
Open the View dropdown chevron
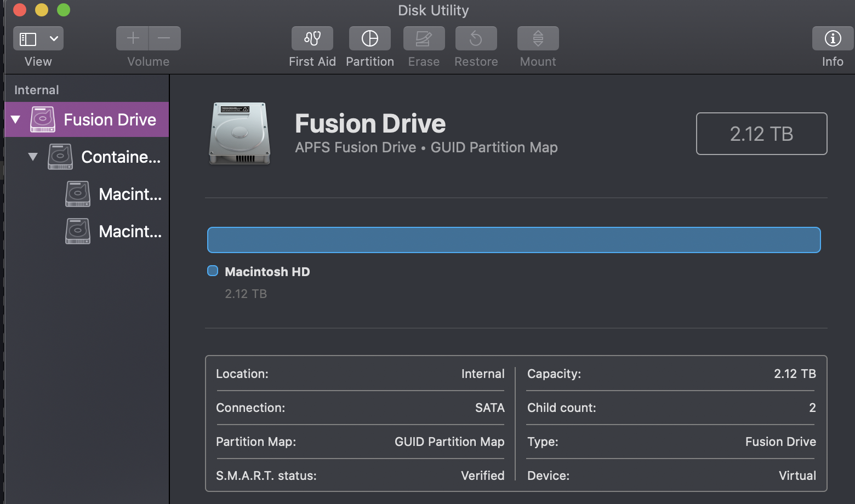54,39
